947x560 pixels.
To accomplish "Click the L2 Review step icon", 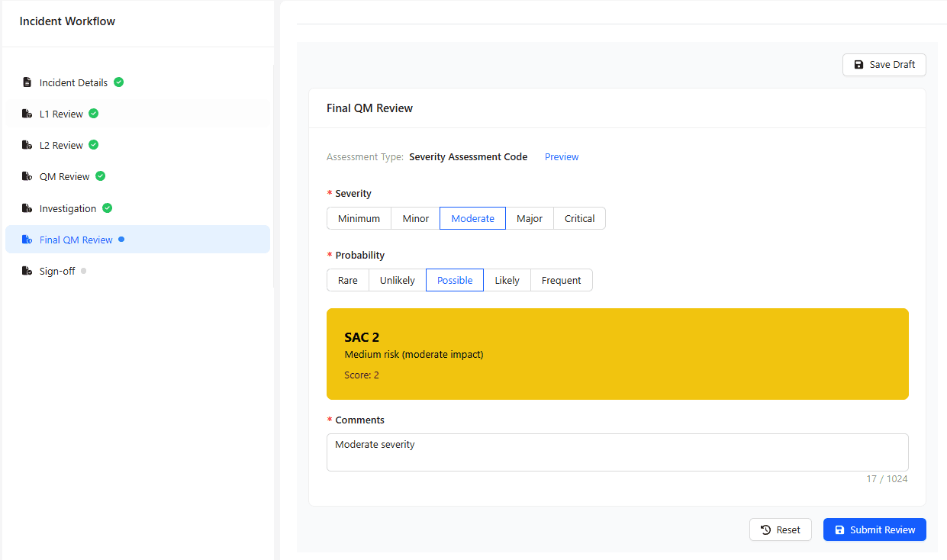I will tap(27, 145).
